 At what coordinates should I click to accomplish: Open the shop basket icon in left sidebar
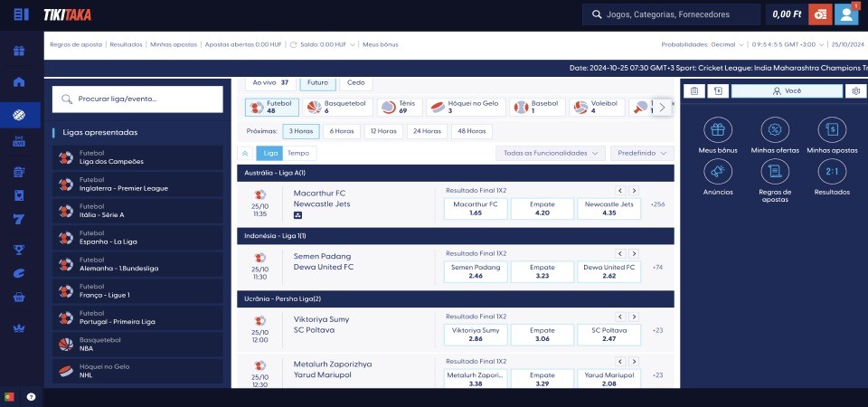click(19, 297)
